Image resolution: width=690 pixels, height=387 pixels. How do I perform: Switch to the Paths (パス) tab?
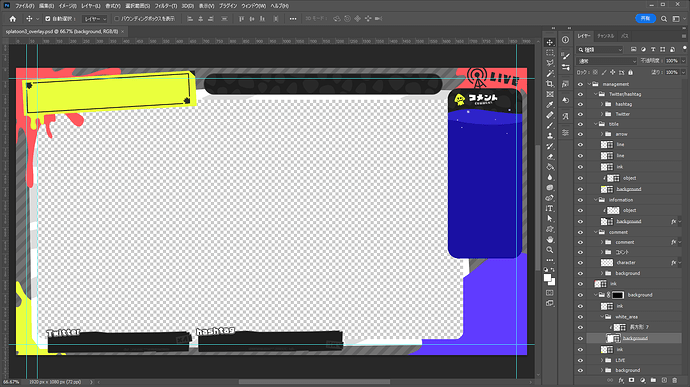coord(624,36)
